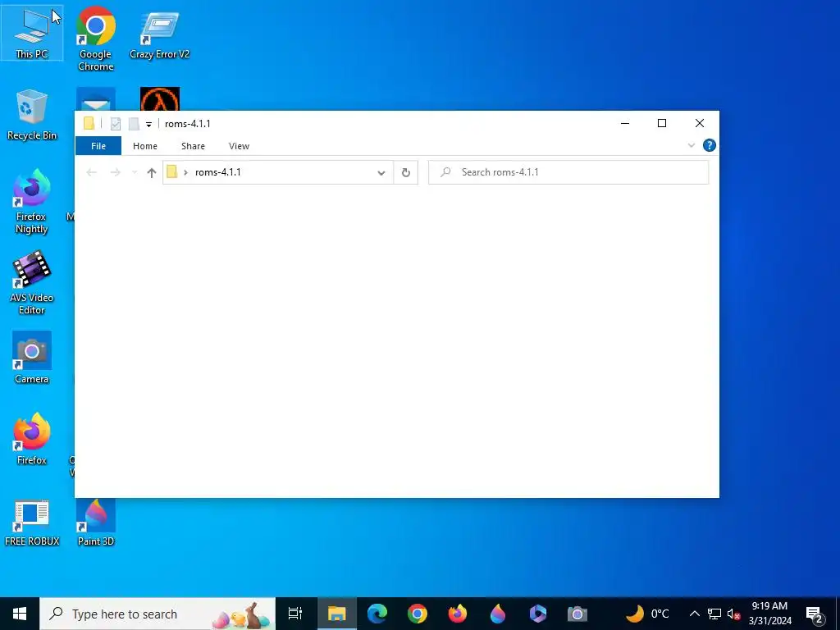Open This PC desktop icon
Viewport: 840px width, 630px height.
point(32,33)
